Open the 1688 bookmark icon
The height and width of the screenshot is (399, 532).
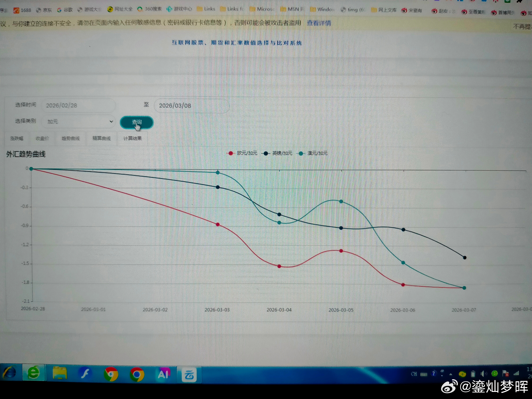pos(16,10)
